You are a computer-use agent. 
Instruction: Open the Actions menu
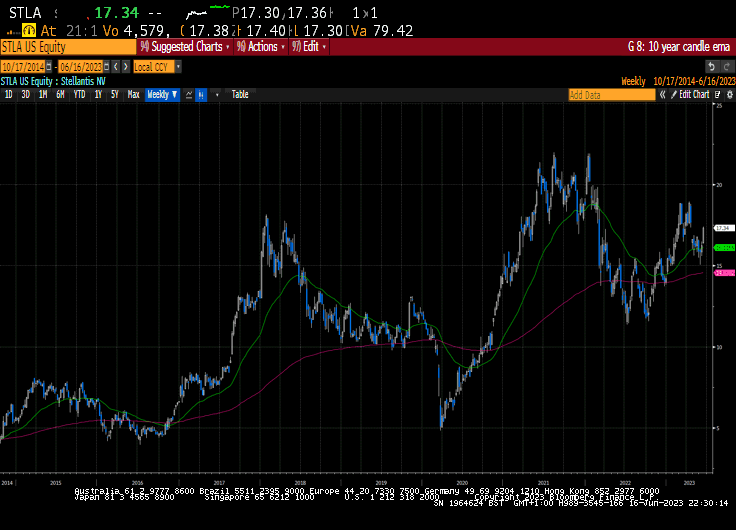pos(261,46)
